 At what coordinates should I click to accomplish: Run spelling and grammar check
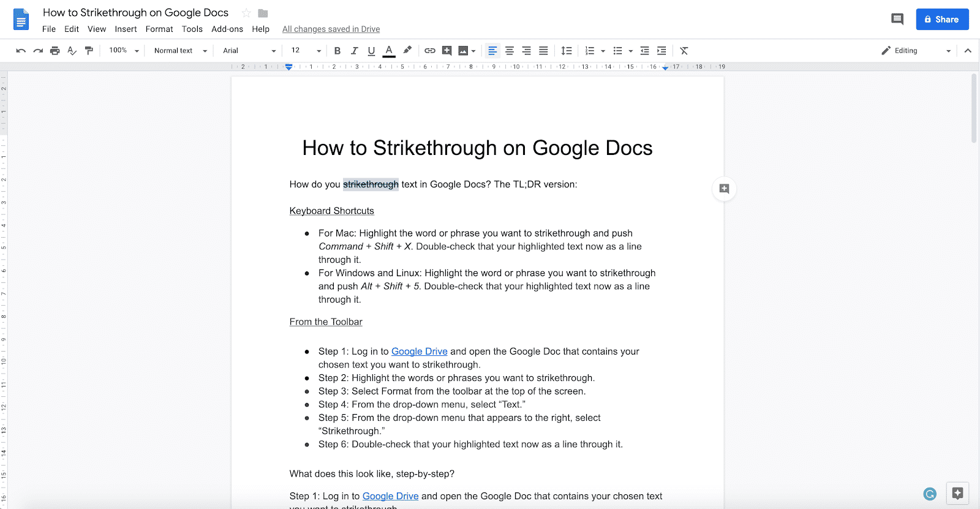(72, 51)
